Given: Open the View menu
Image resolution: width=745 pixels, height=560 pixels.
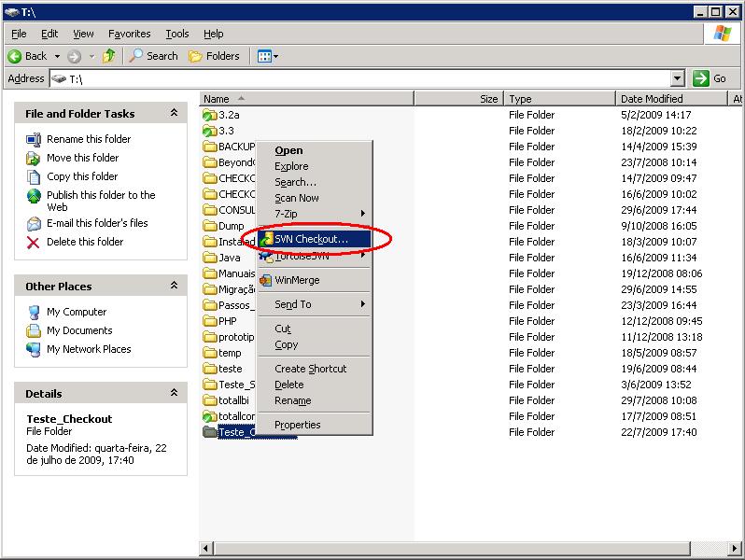Looking at the screenshot, I should (83, 34).
